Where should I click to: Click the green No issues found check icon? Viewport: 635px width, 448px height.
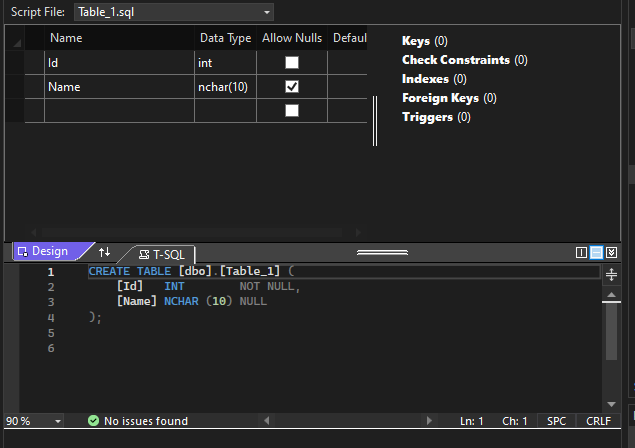[x=93, y=421]
